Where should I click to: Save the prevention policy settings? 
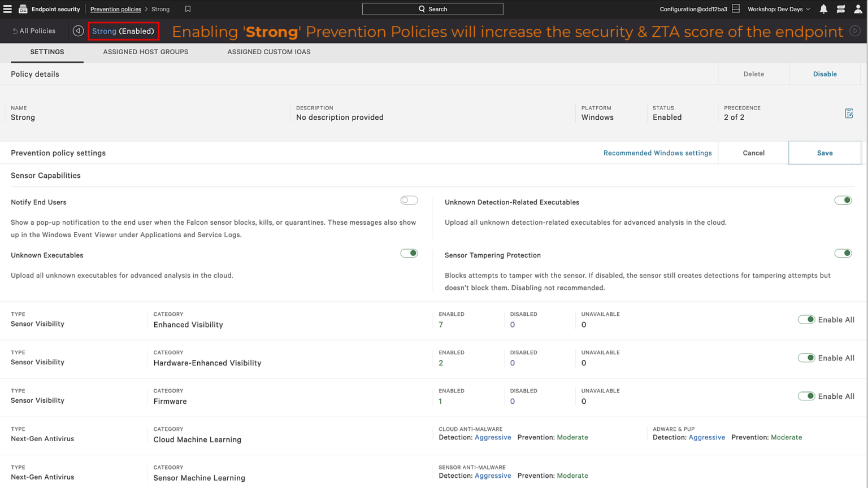coord(824,152)
